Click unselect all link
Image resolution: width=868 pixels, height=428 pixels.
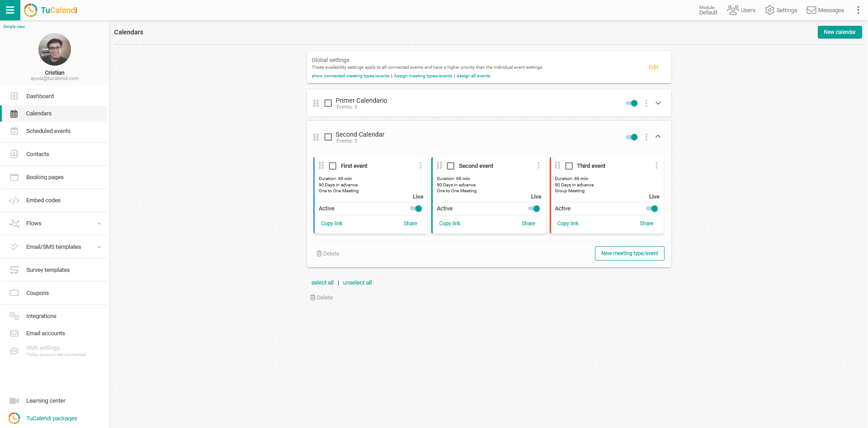pos(357,283)
